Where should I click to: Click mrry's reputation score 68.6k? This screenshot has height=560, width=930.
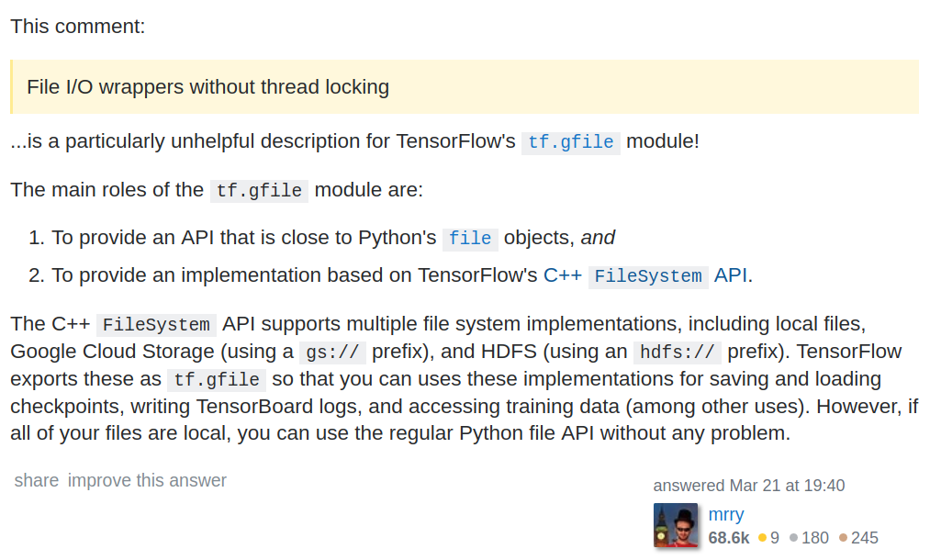pos(727,538)
